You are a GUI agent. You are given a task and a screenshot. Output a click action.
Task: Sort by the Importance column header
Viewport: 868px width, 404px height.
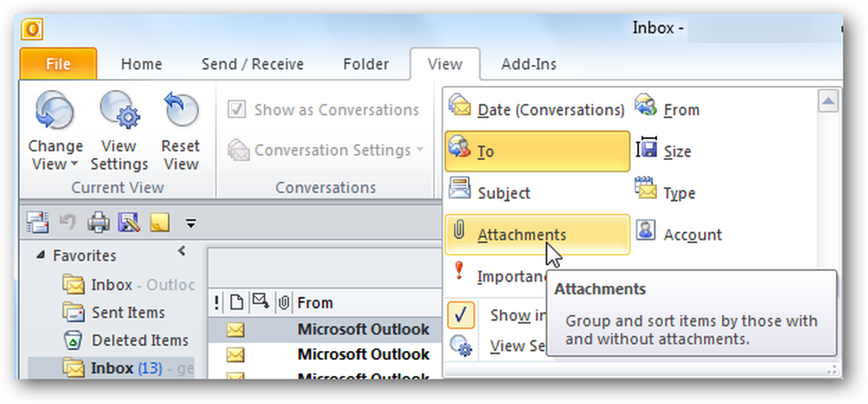pos(216,302)
